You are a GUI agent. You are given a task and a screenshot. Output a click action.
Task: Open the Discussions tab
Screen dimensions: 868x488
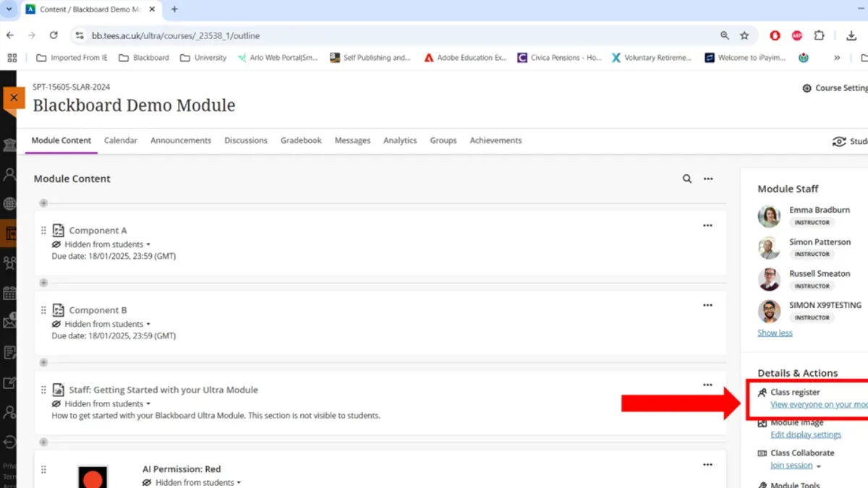click(246, 140)
